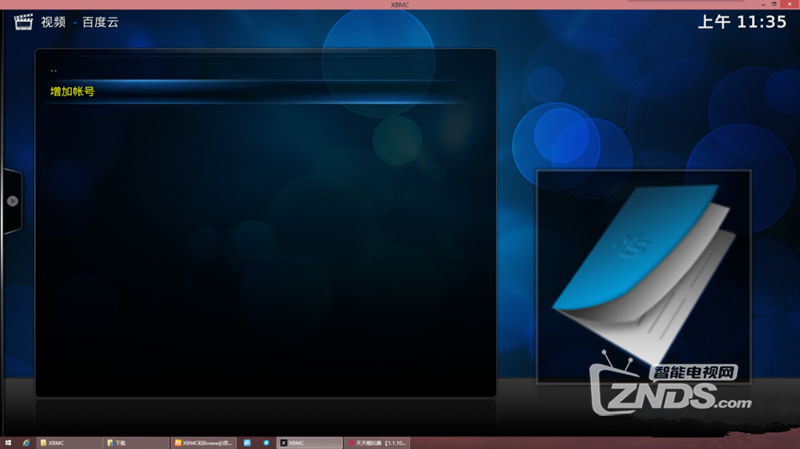Minimize the XBMC window
Image resolution: width=800 pixels, height=449 pixels.
coord(763,4)
